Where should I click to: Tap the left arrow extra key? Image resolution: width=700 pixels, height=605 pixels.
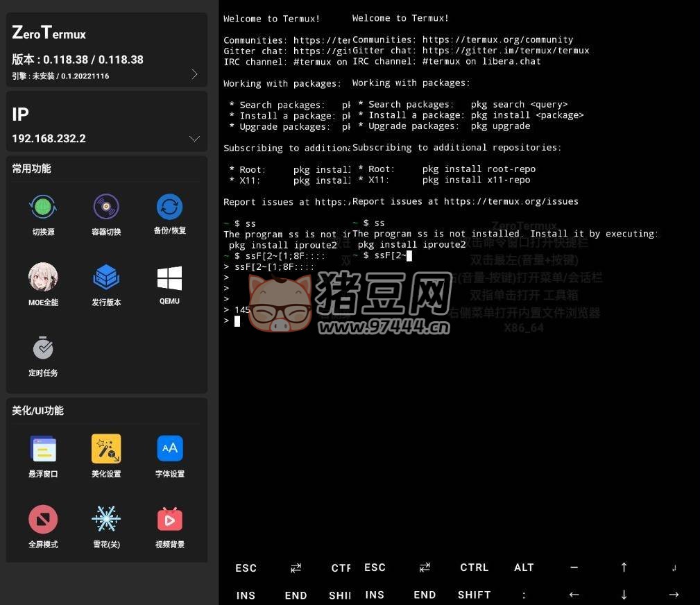[x=574, y=595]
